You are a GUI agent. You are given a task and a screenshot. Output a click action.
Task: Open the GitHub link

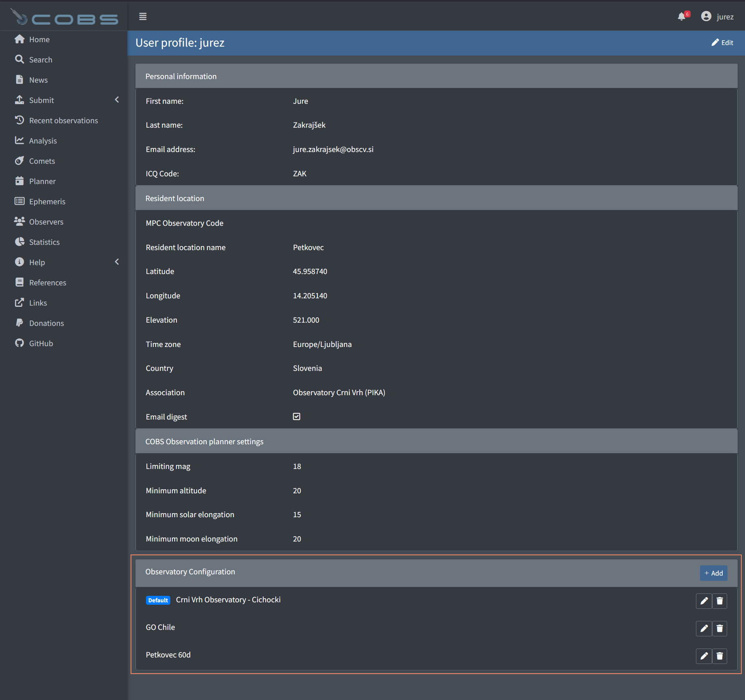(41, 343)
